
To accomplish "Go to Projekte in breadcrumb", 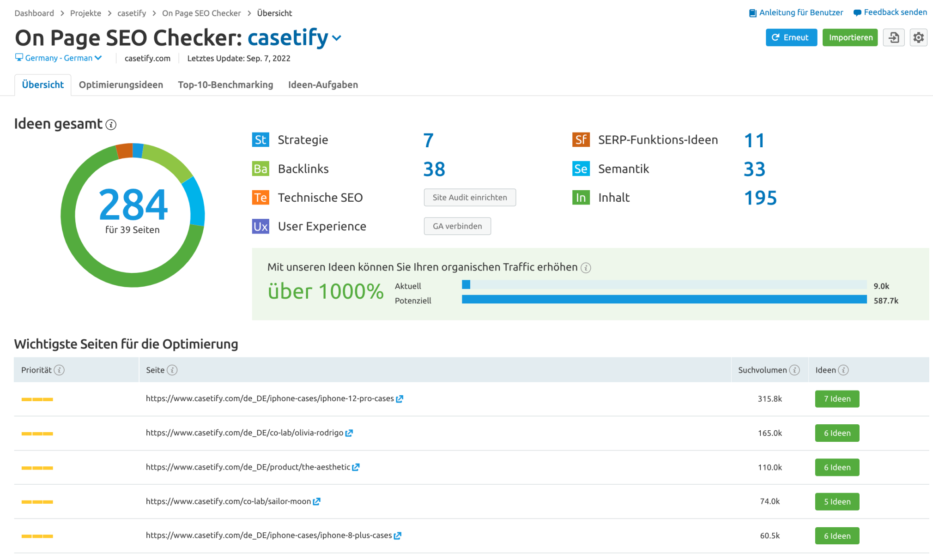I will tap(85, 13).
